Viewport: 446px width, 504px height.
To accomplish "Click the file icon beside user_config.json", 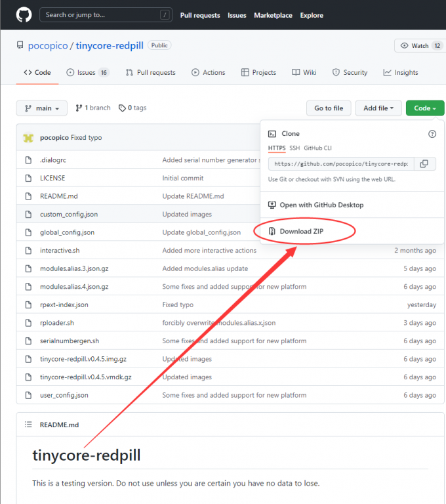I will point(28,395).
